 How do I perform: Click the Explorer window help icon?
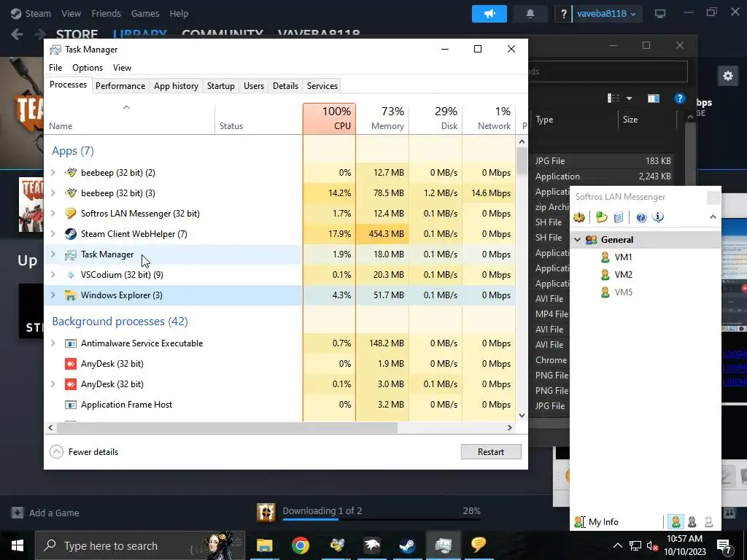[x=679, y=98]
